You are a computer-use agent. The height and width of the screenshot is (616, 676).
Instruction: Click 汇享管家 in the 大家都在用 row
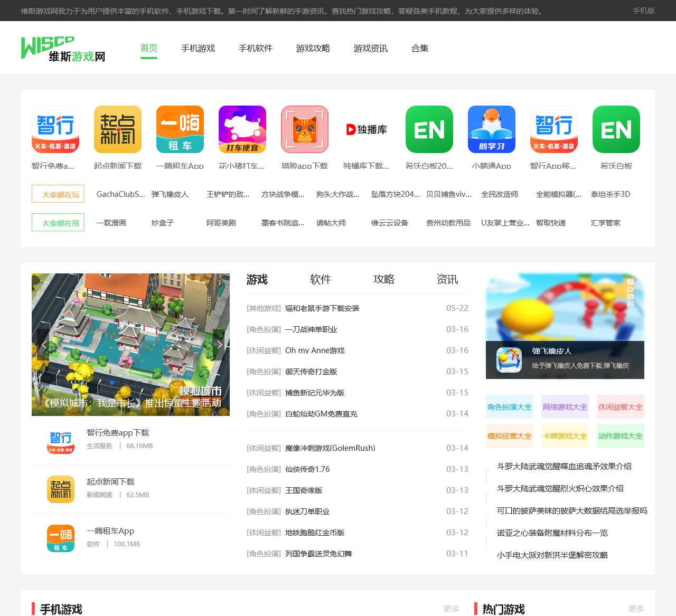(606, 223)
